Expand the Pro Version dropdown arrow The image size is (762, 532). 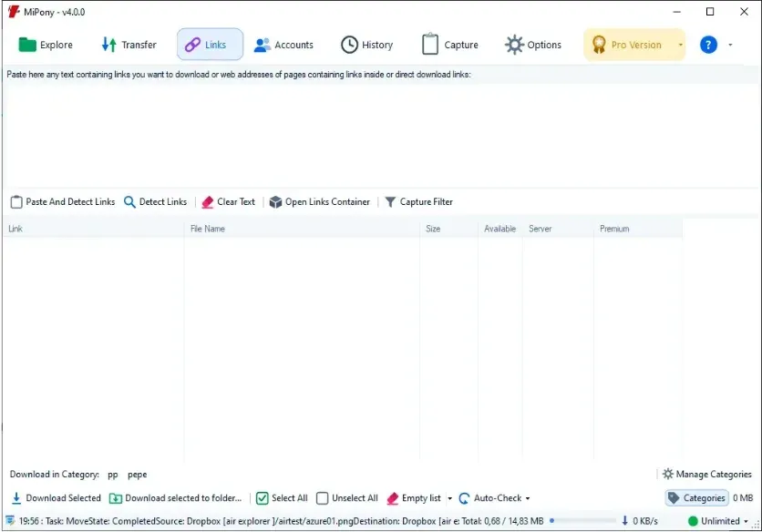tap(680, 45)
